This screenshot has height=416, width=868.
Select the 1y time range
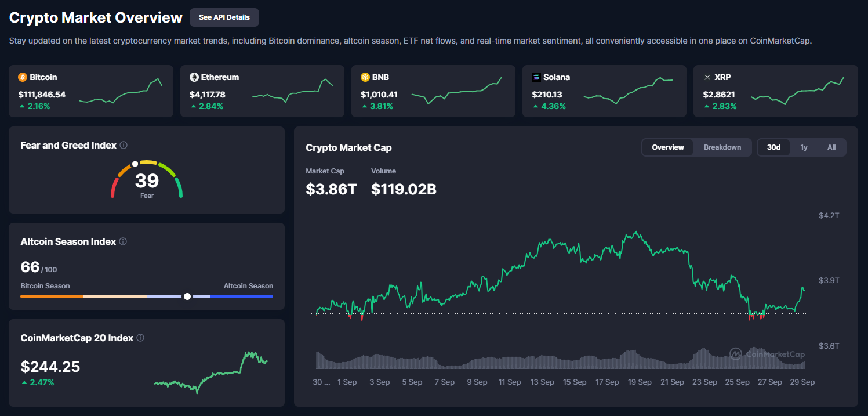point(804,147)
